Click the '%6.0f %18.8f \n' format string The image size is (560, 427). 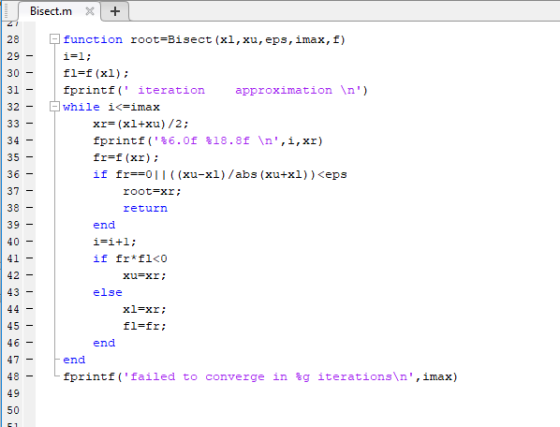point(216,141)
